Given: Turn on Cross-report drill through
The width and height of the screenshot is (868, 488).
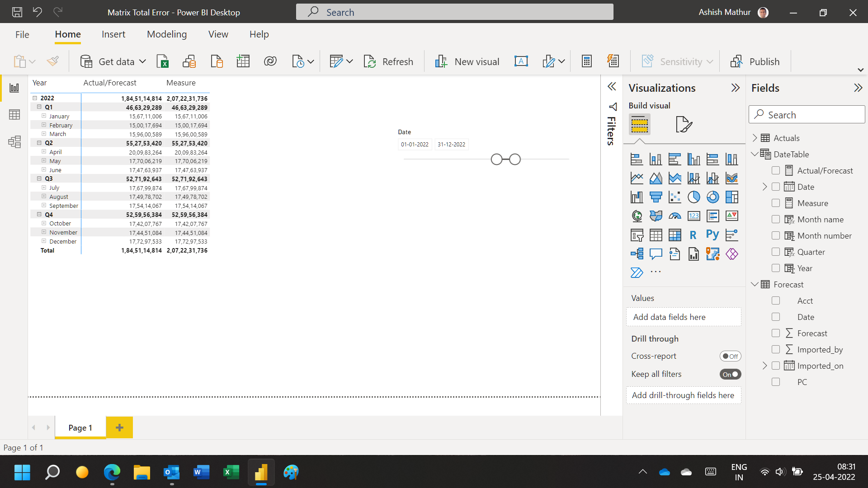Looking at the screenshot, I should (x=730, y=357).
